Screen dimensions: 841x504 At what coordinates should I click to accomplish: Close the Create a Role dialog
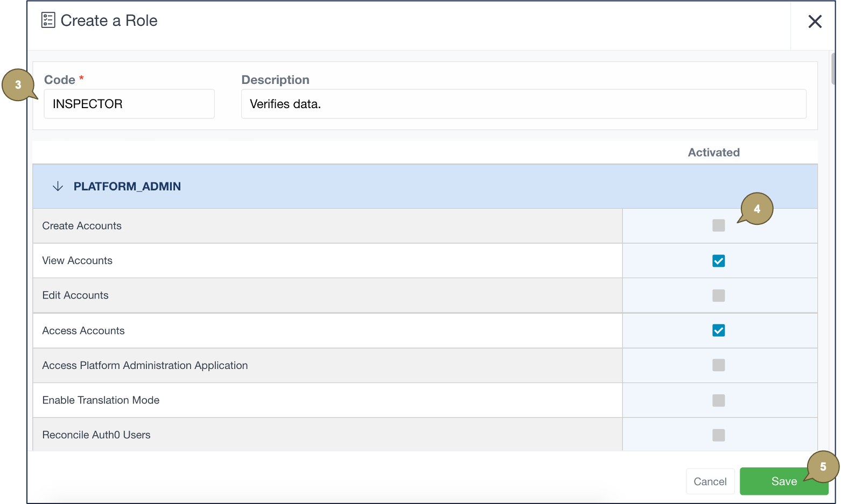(x=815, y=22)
